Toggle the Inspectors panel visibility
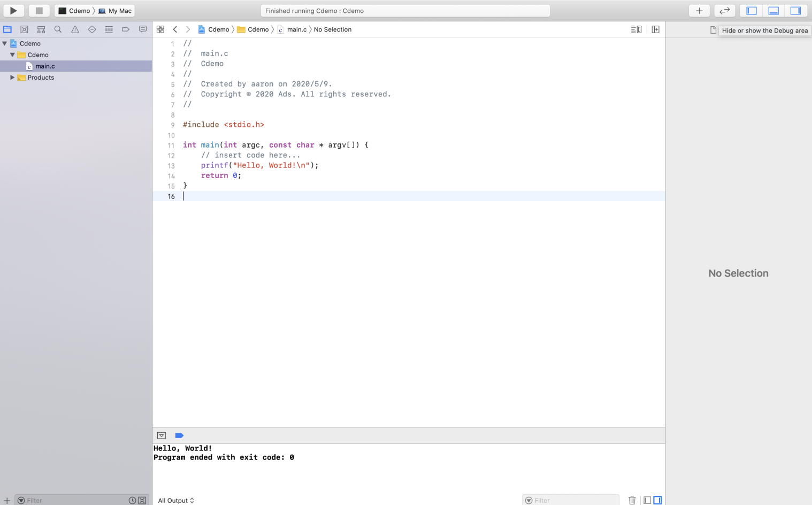Image resolution: width=812 pixels, height=505 pixels. [795, 11]
